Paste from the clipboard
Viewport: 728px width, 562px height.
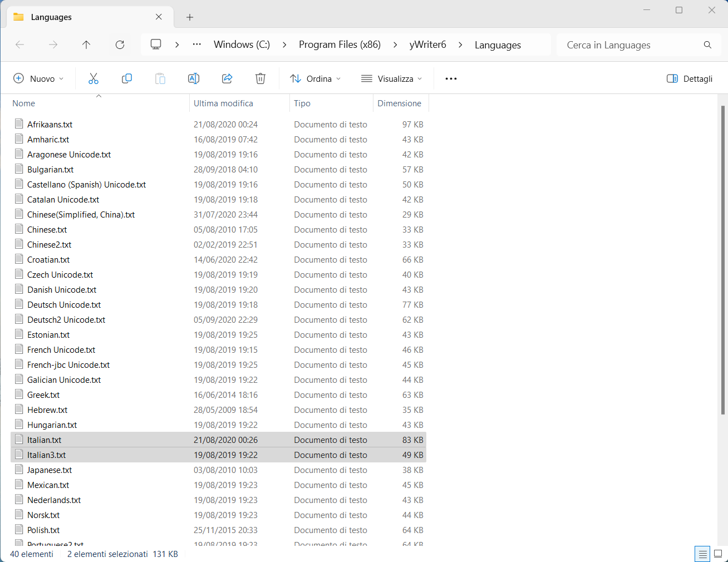point(160,78)
